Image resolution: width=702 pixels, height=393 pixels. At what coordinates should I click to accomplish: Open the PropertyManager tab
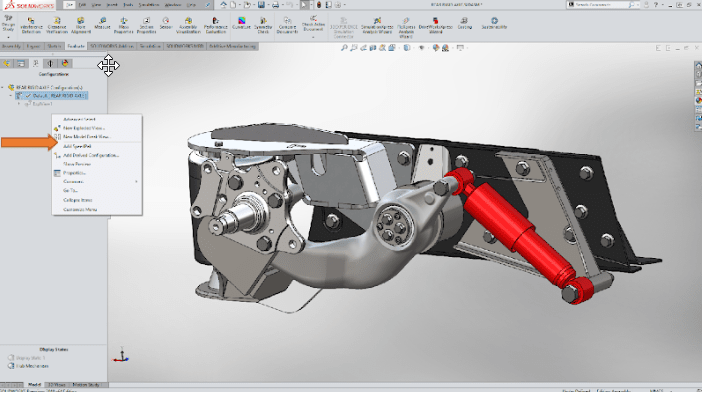(21, 64)
